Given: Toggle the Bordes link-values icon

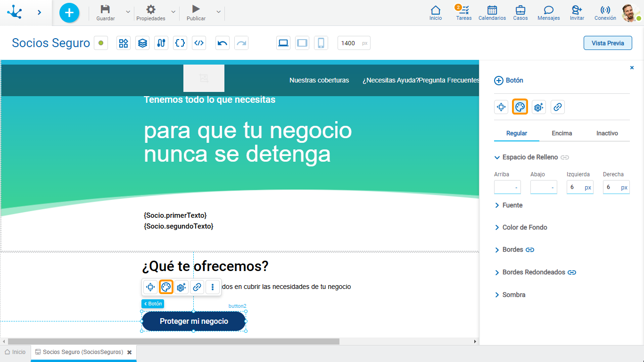Looking at the screenshot, I should (530, 250).
